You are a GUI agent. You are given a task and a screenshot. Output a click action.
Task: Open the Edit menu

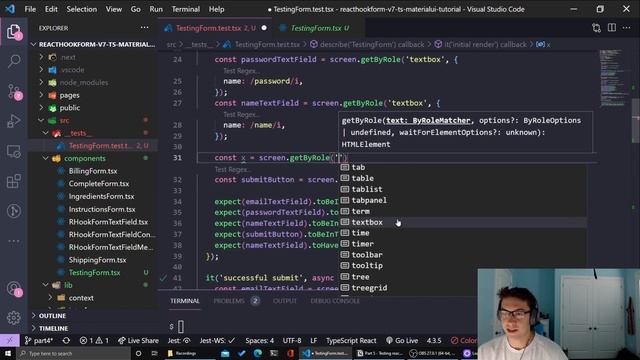pyautogui.click(x=51, y=9)
